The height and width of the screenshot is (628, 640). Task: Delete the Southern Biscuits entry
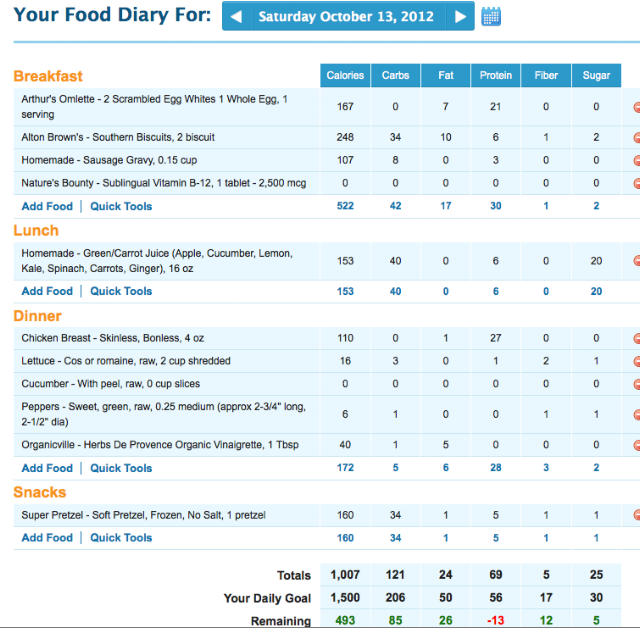(637, 138)
